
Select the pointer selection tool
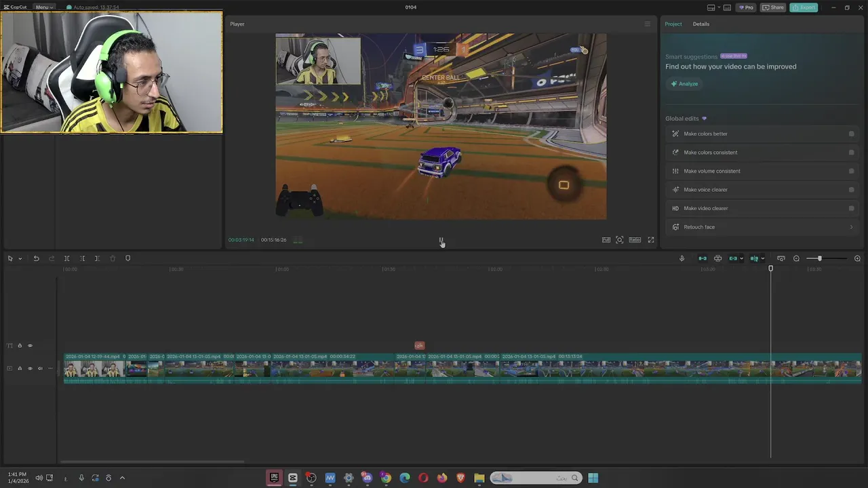[x=10, y=258]
